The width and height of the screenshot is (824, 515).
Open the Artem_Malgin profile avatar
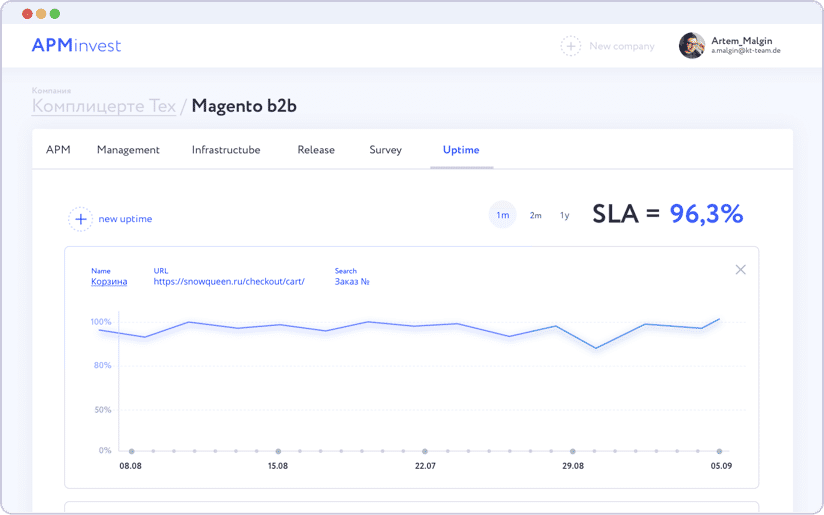[691, 46]
